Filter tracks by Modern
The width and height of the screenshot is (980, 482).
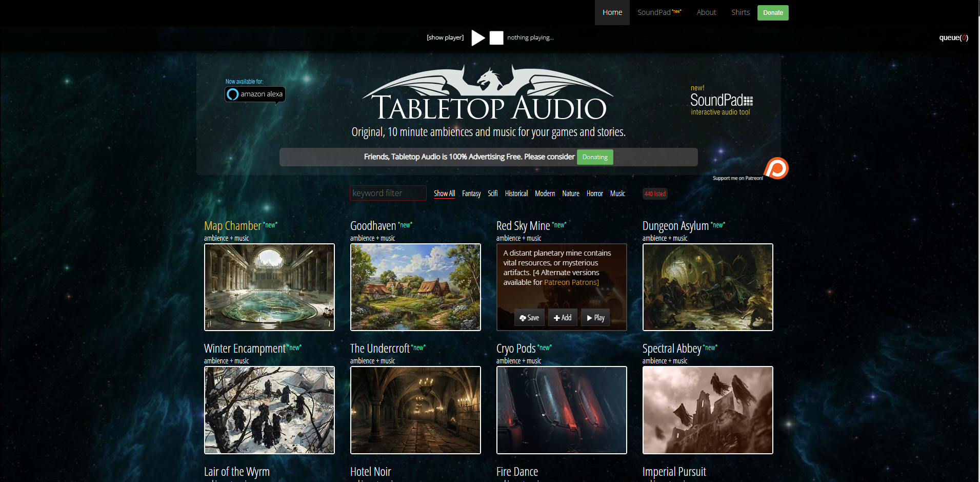click(545, 194)
